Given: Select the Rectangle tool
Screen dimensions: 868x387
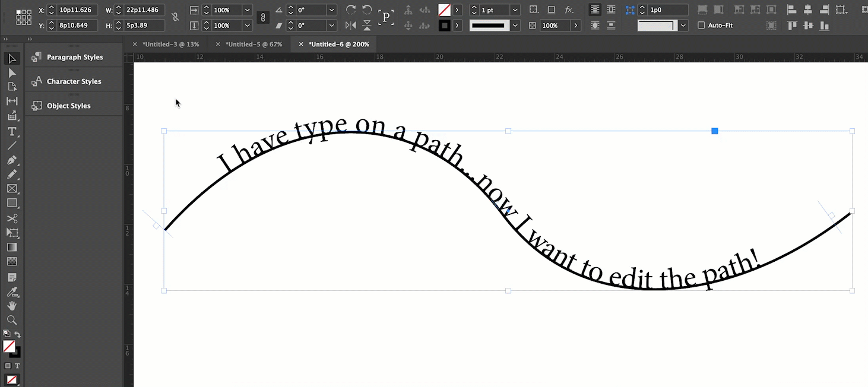Looking at the screenshot, I should click(12, 203).
